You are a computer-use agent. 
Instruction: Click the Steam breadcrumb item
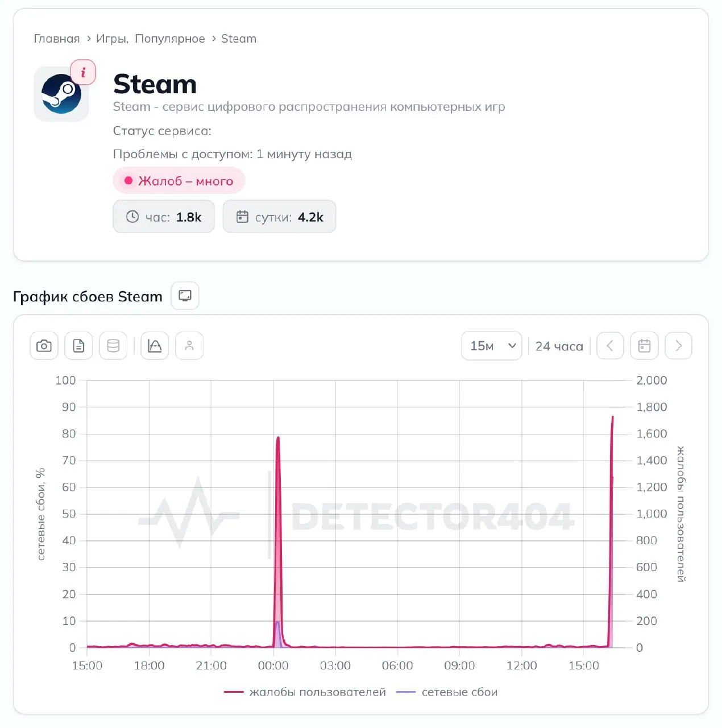[x=239, y=39]
